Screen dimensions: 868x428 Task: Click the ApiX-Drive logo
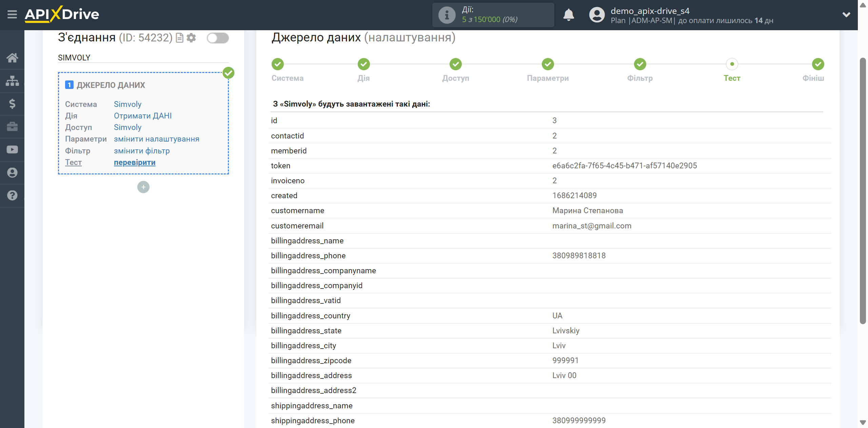pyautogui.click(x=62, y=14)
